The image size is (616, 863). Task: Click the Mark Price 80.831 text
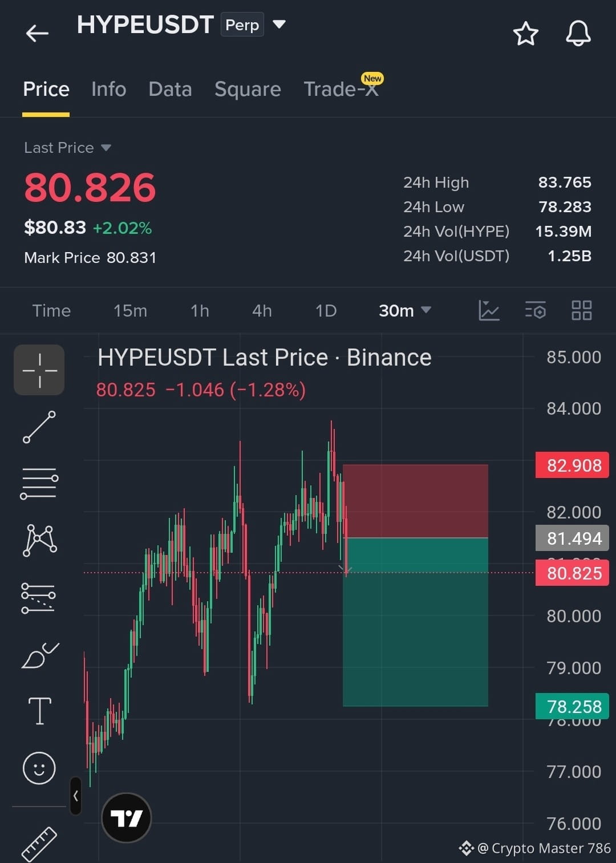90,258
